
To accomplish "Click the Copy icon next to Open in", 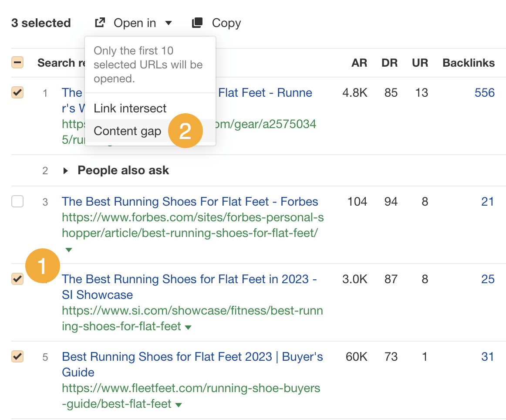I will 197,23.
